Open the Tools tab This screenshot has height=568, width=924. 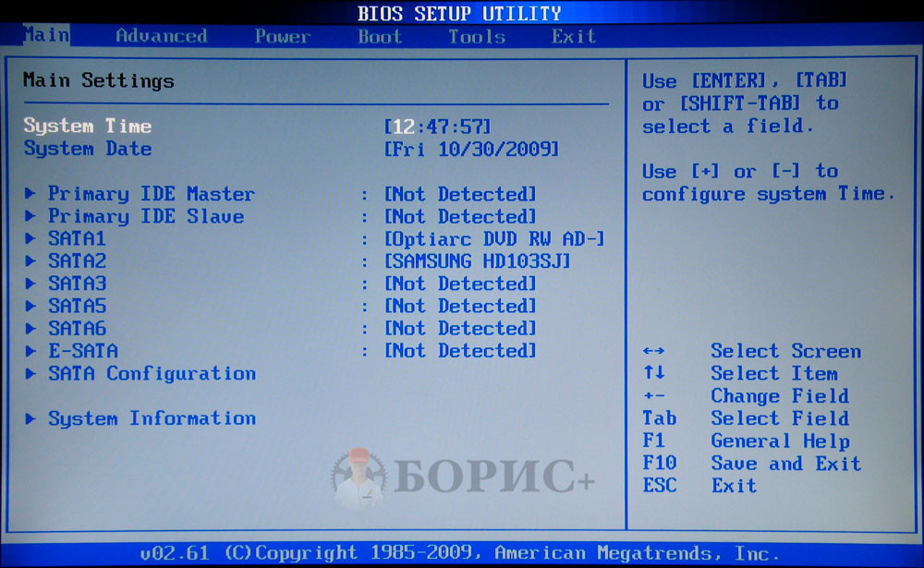(x=477, y=37)
